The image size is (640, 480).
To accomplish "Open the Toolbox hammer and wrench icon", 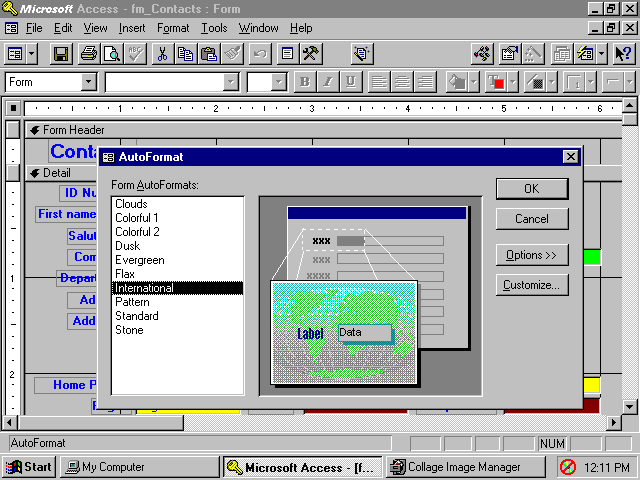I will [x=311, y=54].
